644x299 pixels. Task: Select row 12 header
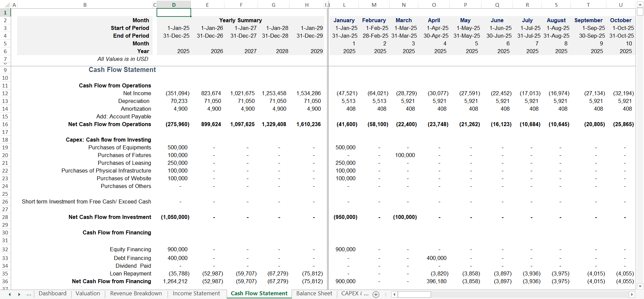5,93
